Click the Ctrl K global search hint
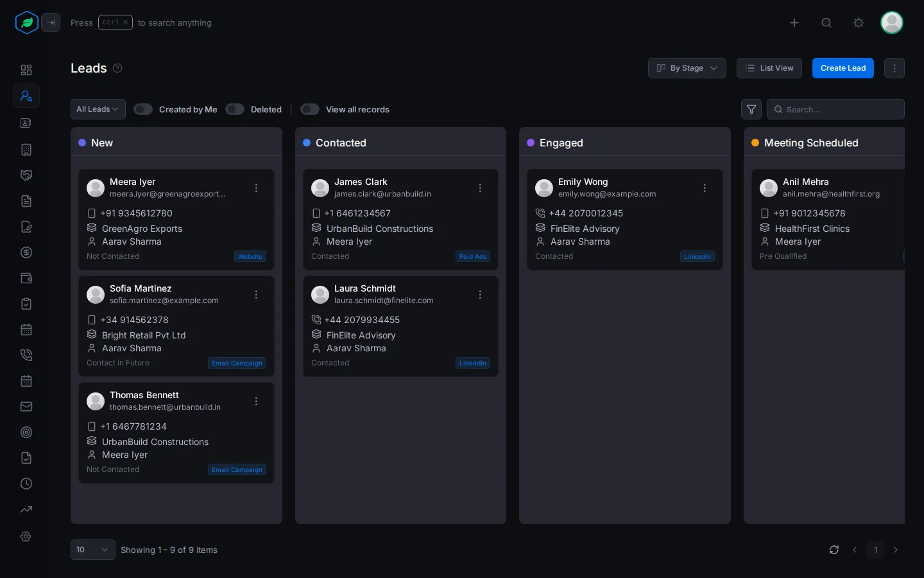This screenshot has height=578, width=924. tap(116, 22)
